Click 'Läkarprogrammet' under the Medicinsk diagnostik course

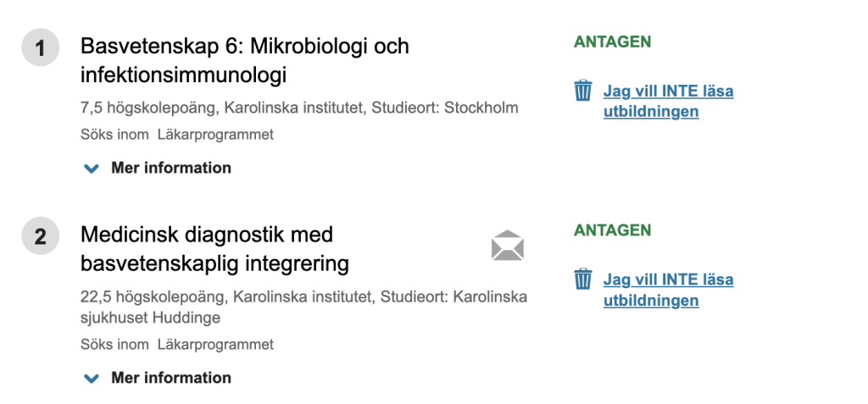tap(215, 345)
